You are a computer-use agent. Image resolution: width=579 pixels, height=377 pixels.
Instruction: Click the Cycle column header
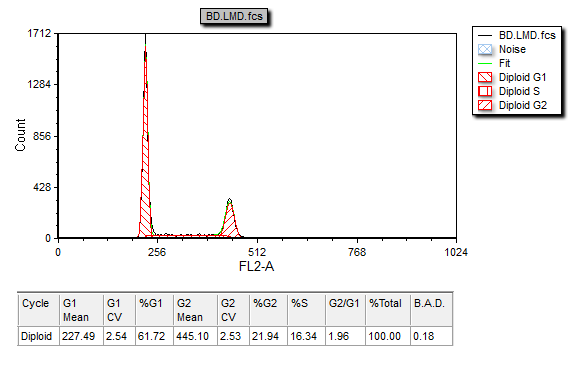pyautogui.click(x=38, y=309)
